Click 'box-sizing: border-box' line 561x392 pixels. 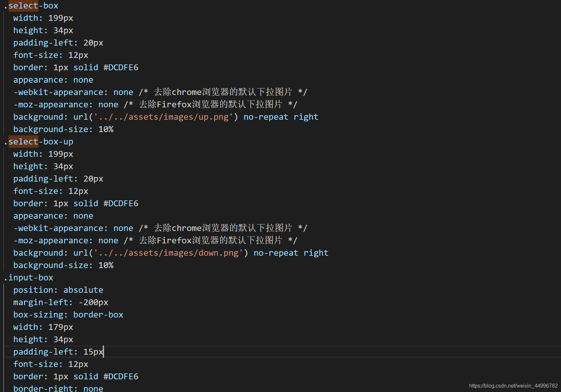click(68, 315)
